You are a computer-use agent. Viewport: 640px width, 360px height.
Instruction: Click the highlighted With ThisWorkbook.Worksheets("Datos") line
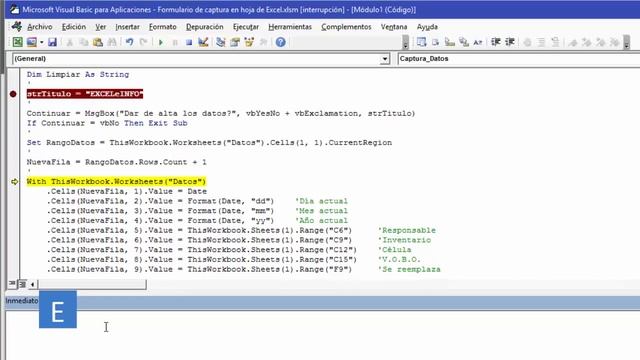116,182
